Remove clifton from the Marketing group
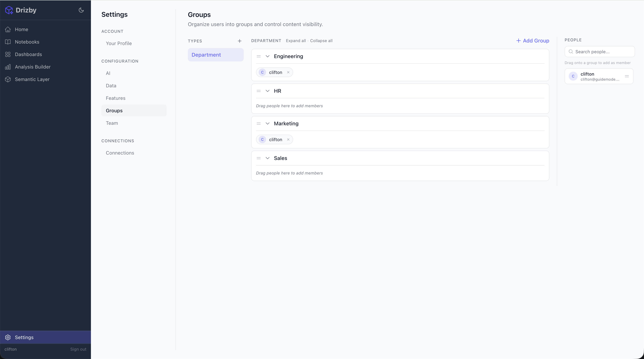The image size is (644, 359). click(x=288, y=139)
